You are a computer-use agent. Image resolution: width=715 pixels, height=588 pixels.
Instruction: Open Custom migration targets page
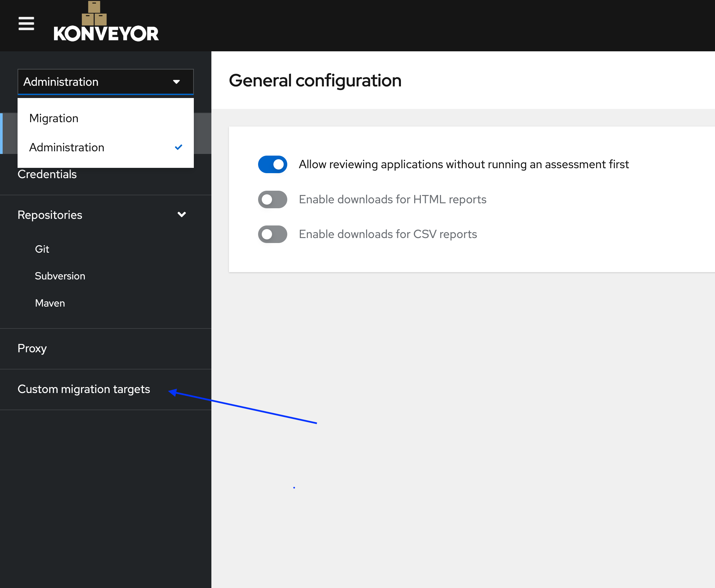point(84,389)
